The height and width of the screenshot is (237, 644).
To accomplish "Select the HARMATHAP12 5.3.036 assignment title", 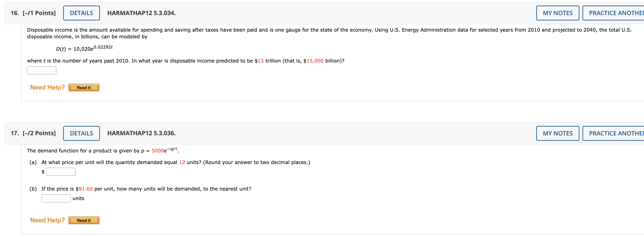I will click(141, 133).
